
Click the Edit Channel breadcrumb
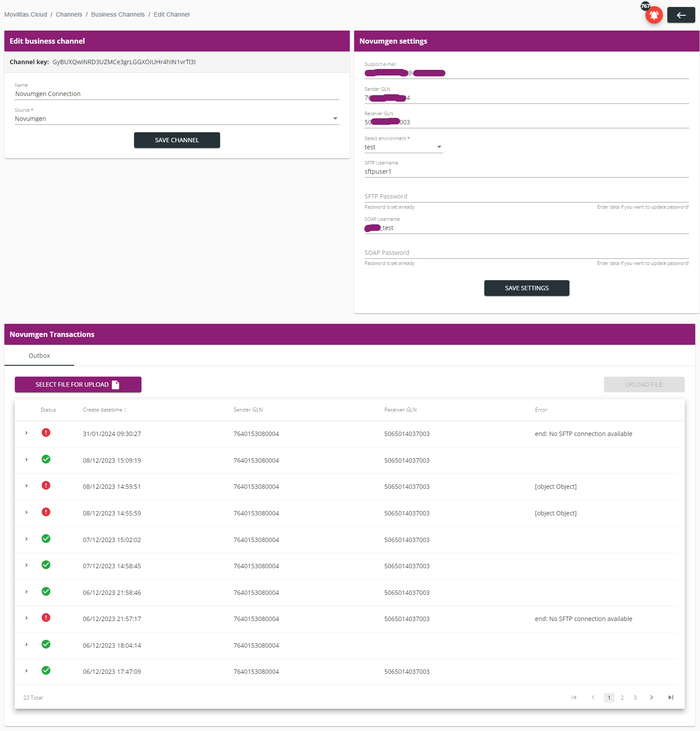172,14
